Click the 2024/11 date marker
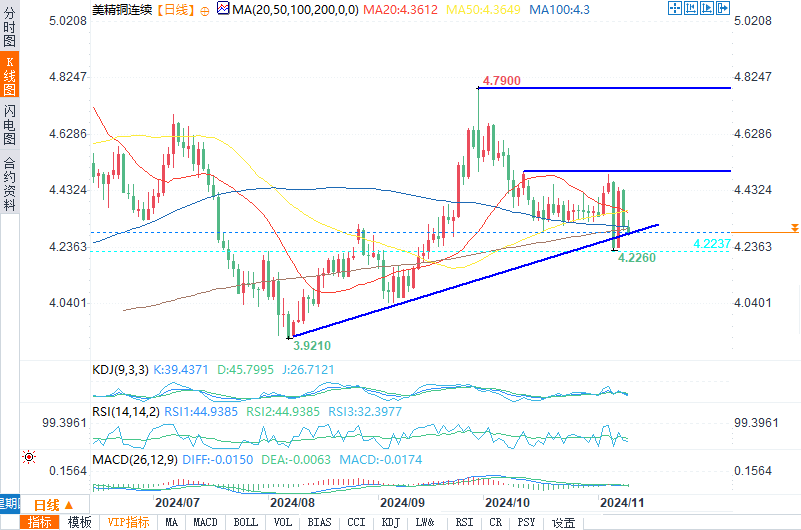Screen dimensions: 801x530 point(622,502)
